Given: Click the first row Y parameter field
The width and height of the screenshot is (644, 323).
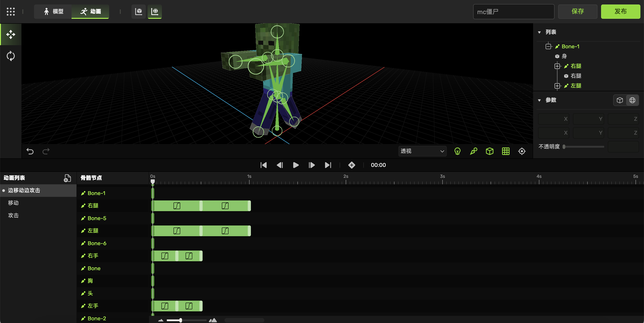Looking at the screenshot, I should 589,119.
